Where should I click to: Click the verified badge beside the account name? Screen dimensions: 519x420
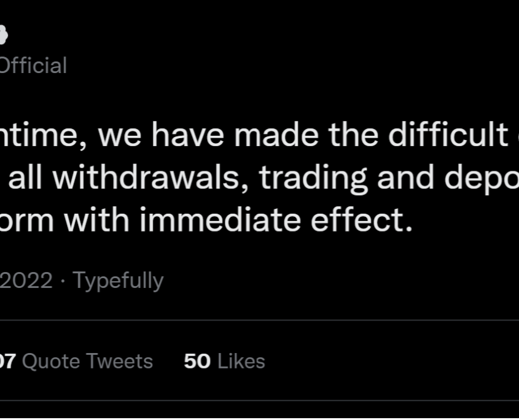click(x=3, y=35)
